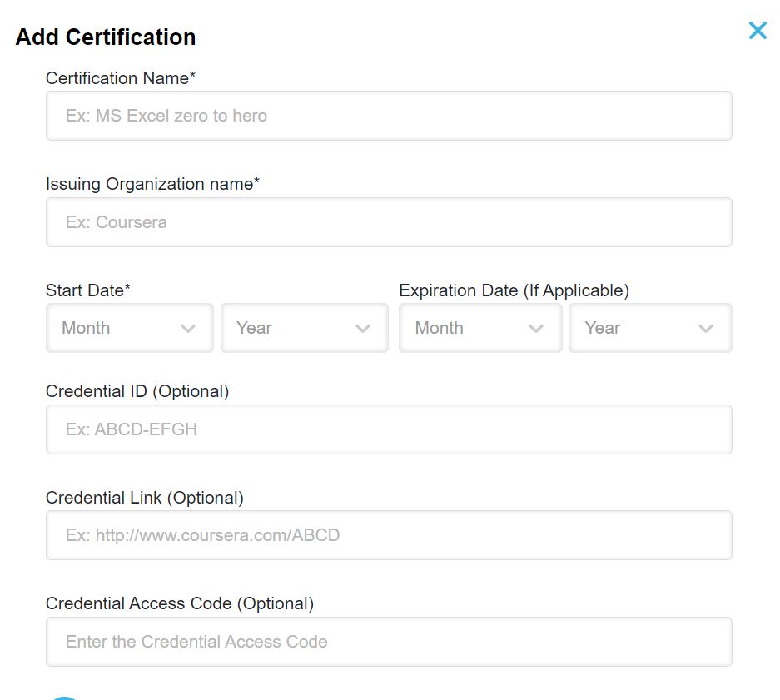Select the Ex: MS Excel zero to hero placeholder field
780x700 pixels.
click(388, 115)
